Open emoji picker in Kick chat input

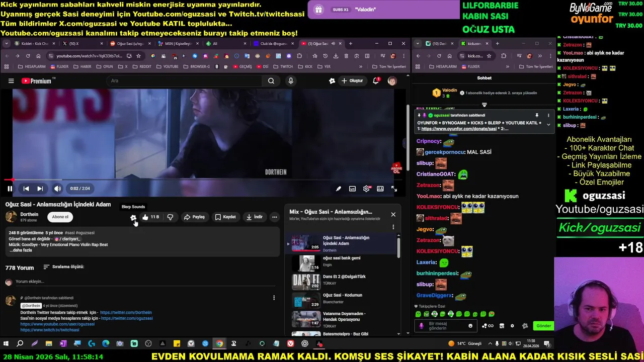470,326
